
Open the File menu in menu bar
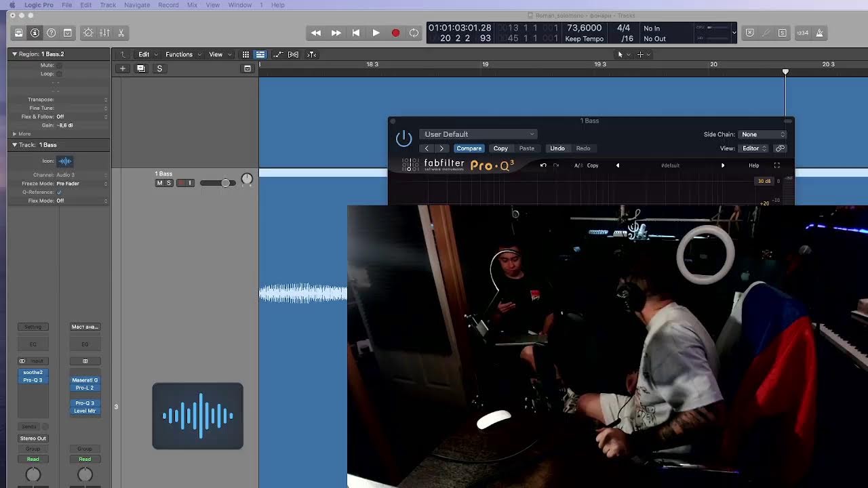[x=67, y=5]
